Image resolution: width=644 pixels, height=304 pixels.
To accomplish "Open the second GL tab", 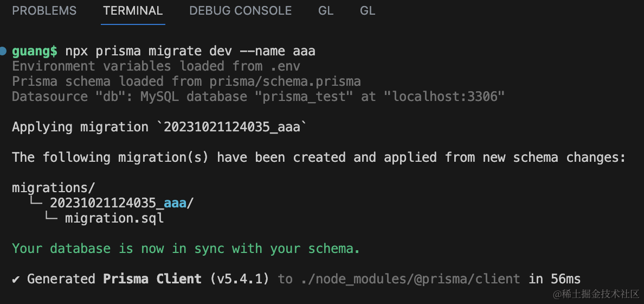I will tap(368, 11).
